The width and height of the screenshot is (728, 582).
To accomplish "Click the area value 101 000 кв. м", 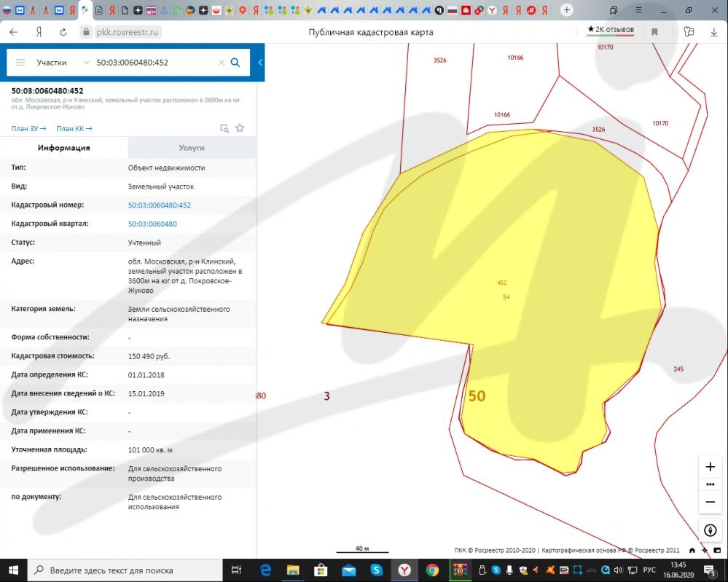I will (150, 449).
